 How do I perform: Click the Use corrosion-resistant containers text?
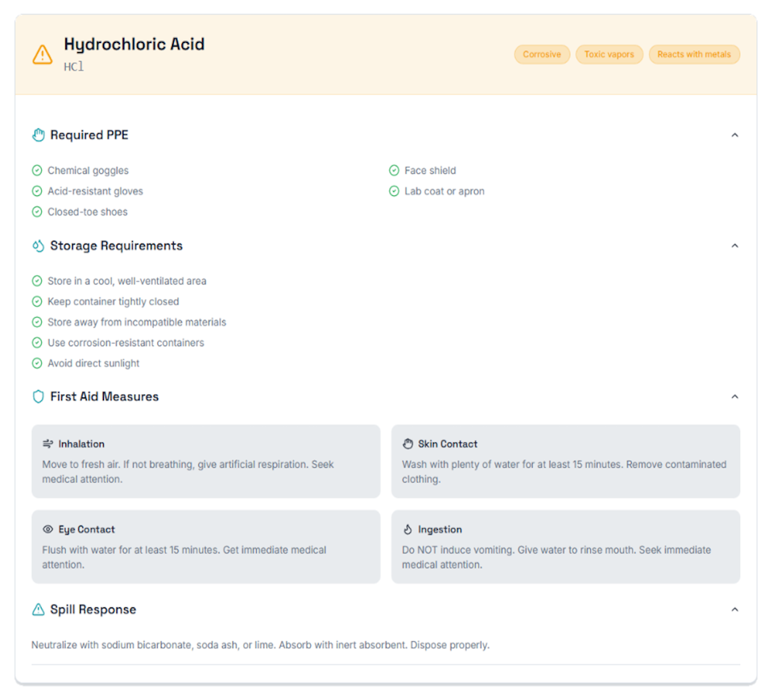click(126, 343)
